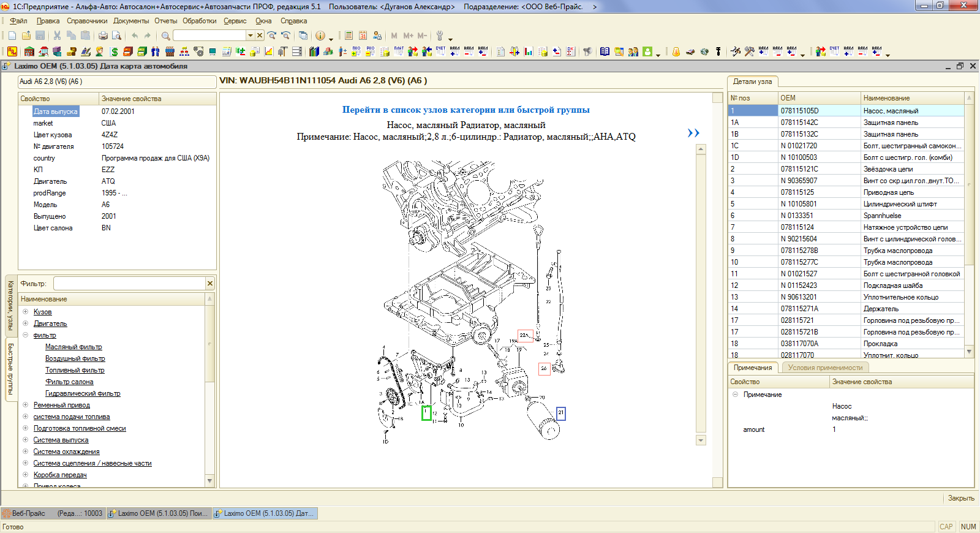Click the green person user icon

[647, 51]
